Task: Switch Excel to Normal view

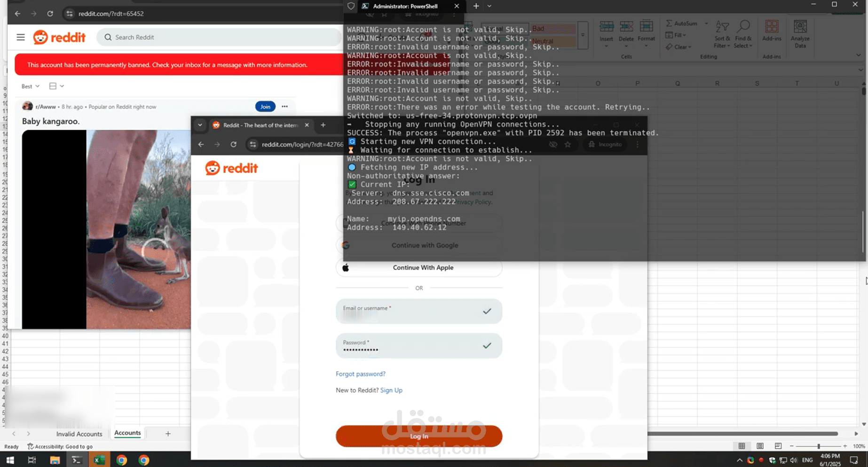Action: (742, 446)
